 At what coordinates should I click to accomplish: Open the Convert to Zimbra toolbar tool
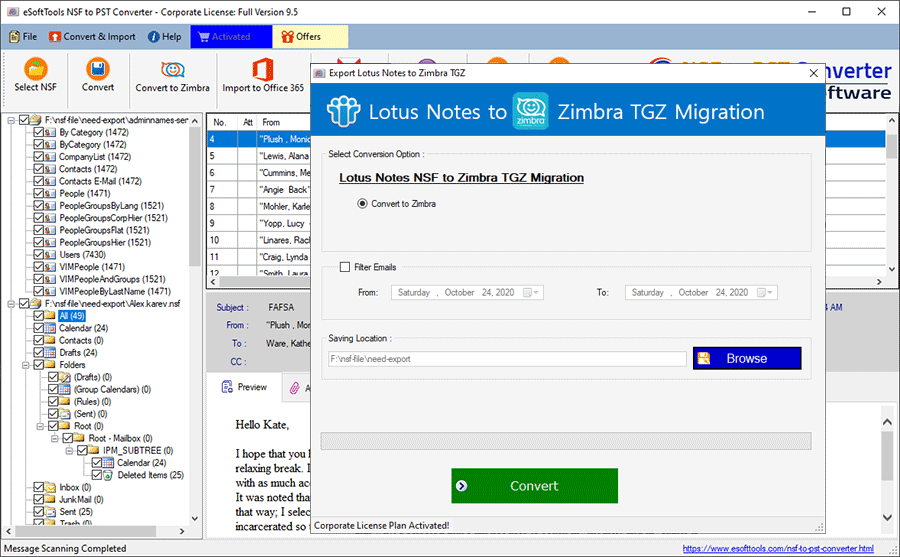tap(172, 76)
